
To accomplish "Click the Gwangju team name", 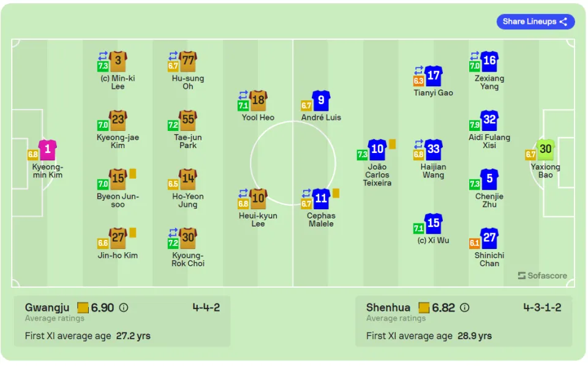I will coord(47,308).
